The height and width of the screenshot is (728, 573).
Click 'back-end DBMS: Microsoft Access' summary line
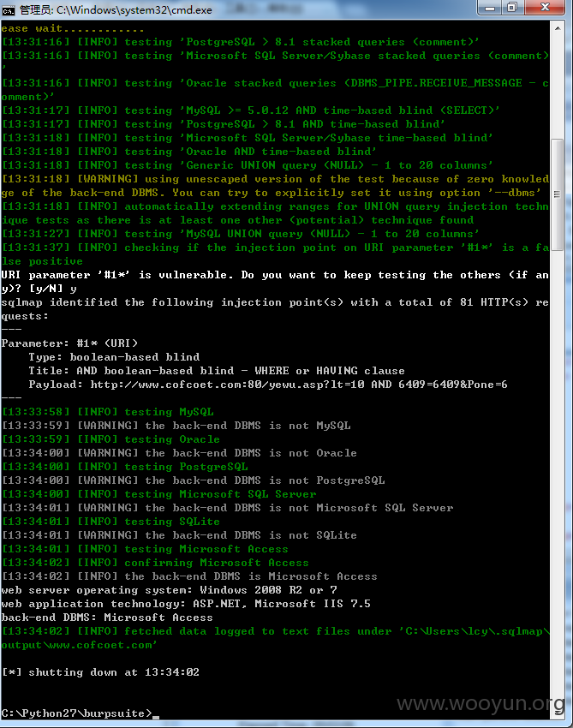pyautogui.click(x=107, y=617)
